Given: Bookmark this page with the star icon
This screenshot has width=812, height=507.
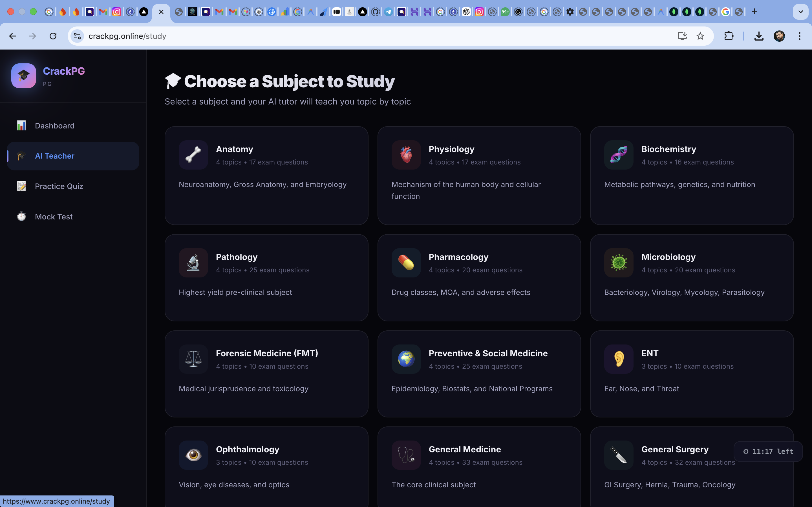Looking at the screenshot, I should tap(700, 36).
